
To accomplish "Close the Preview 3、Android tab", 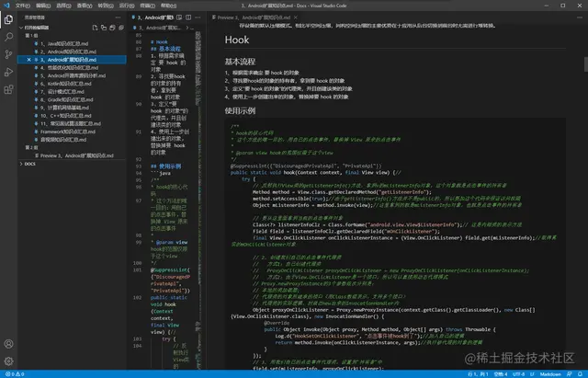I will pyautogui.click(x=296, y=17).
